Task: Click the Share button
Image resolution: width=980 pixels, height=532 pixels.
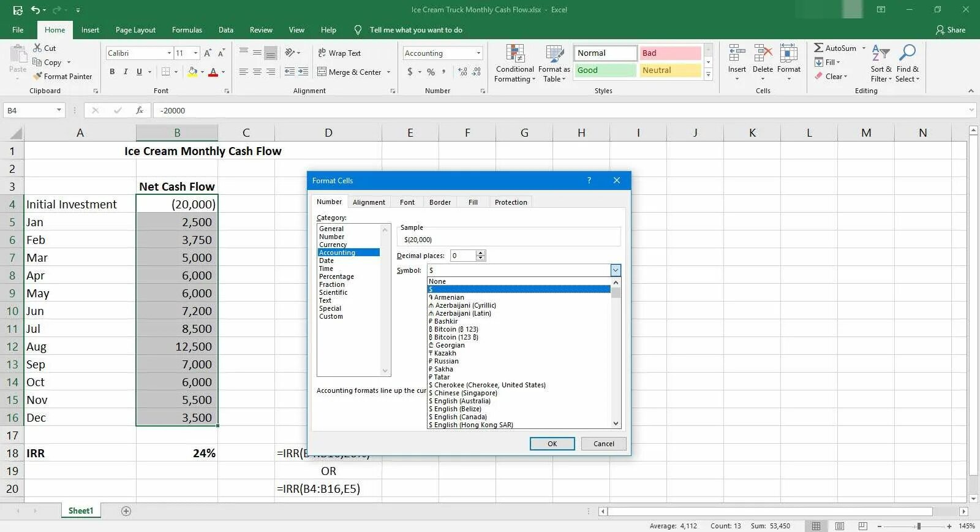Action: click(x=951, y=30)
